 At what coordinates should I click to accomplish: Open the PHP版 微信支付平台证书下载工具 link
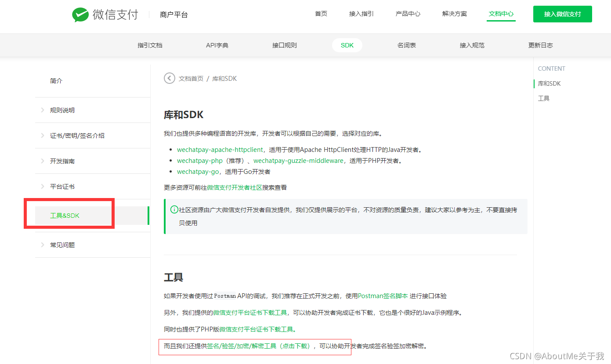[256, 329]
